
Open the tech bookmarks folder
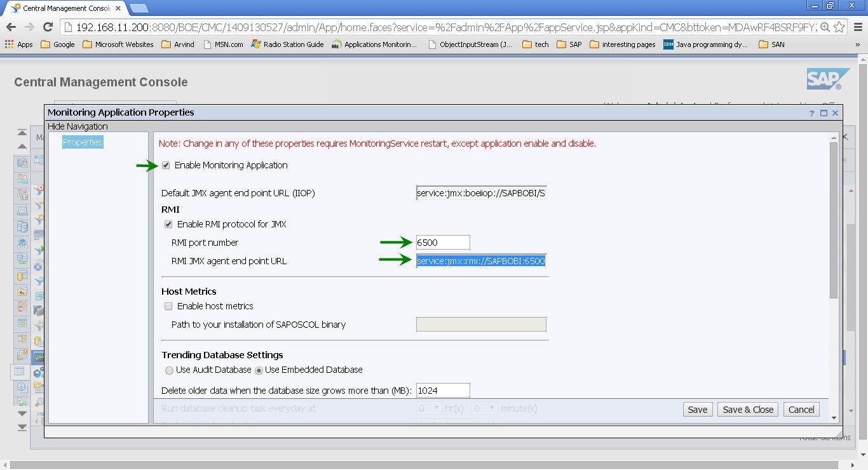pos(535,44)
